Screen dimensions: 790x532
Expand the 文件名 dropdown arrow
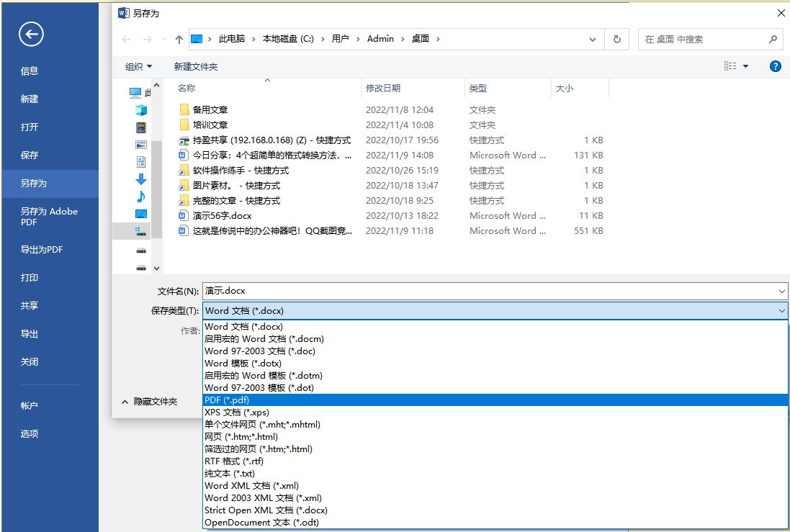pos(779,291)
